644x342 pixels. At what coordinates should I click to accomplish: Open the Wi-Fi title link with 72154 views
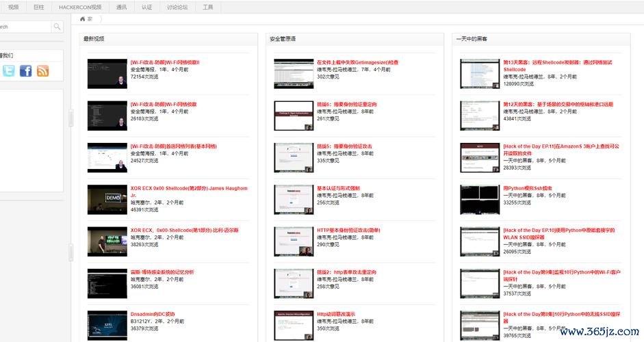165,62
